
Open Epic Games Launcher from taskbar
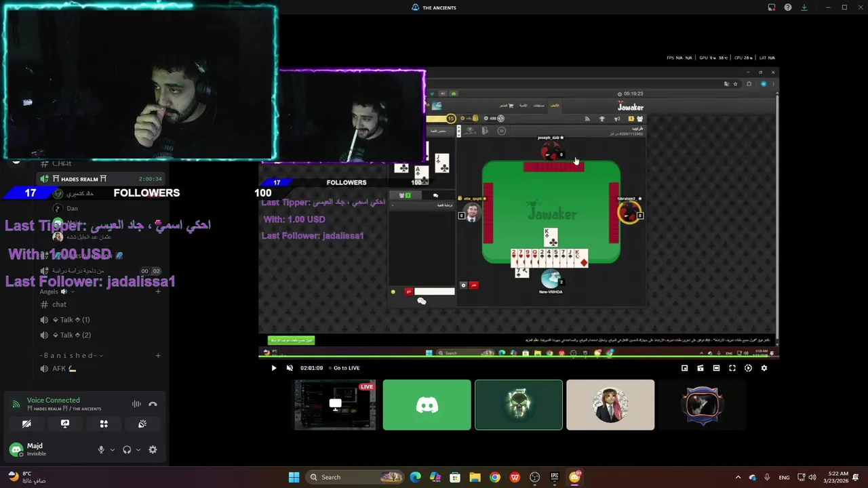(555, 477)
